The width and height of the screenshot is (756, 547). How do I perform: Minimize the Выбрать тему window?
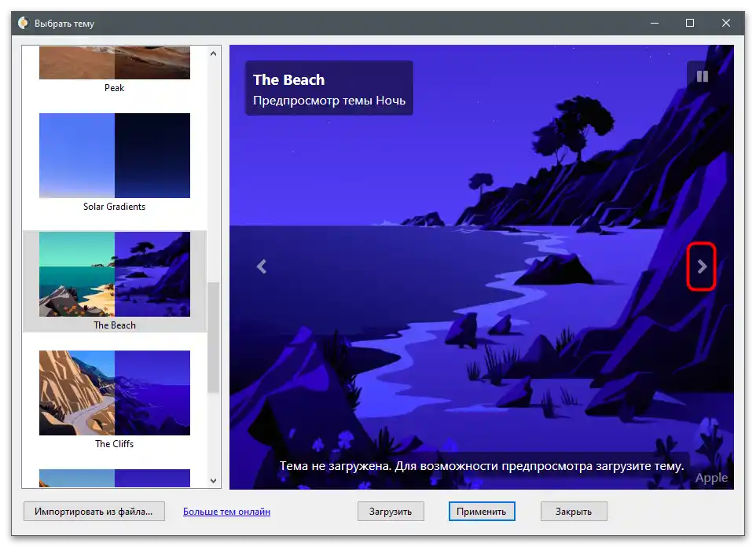[655, 23]
